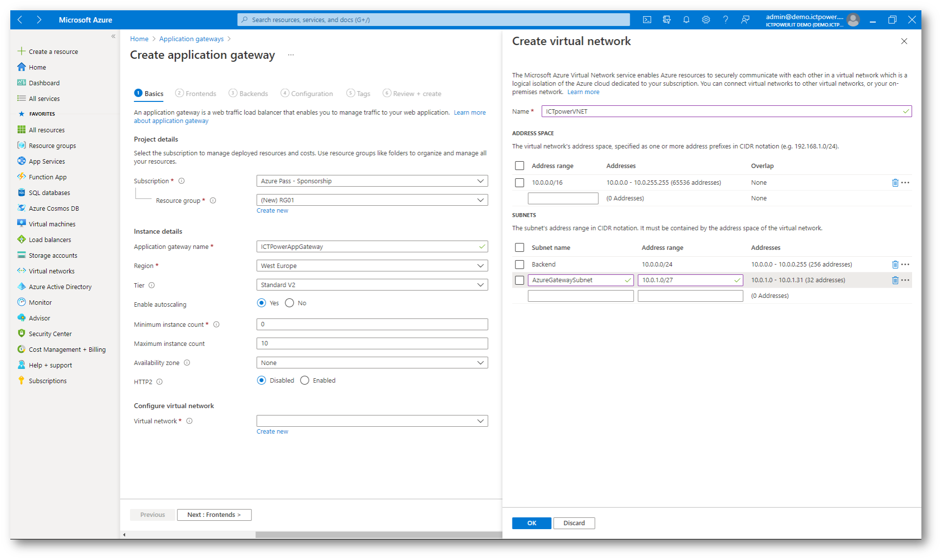Open Azure Cosmos DB in sidebar

click(48, 208)
